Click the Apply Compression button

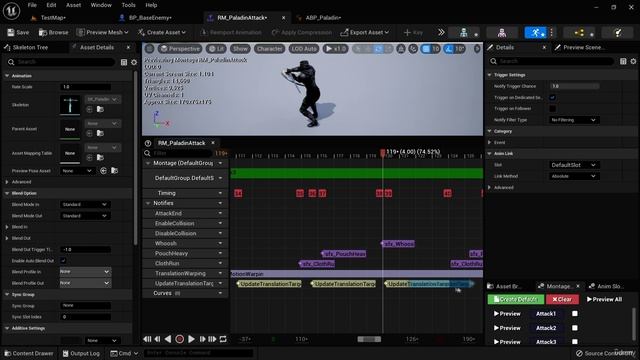[x=302, y=32]
